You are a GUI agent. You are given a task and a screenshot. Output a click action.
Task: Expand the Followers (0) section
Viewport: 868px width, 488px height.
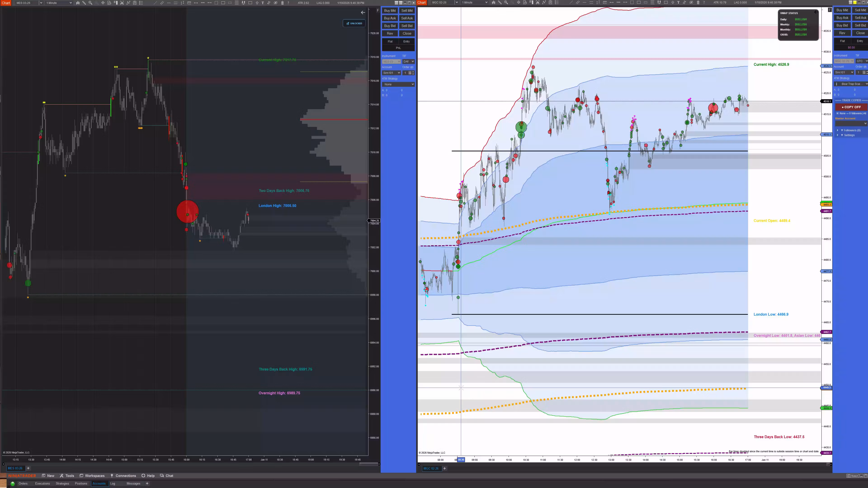click(x=850, y=130)
